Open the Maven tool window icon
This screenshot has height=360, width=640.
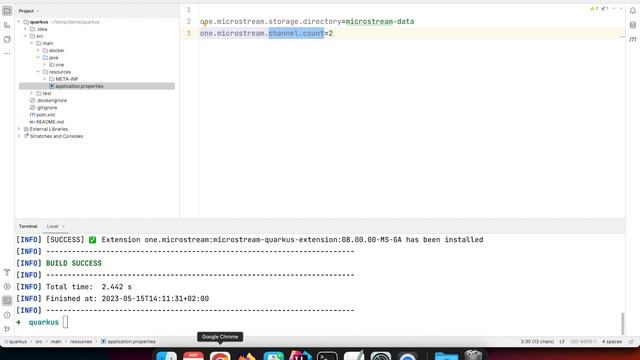(633, 39)
